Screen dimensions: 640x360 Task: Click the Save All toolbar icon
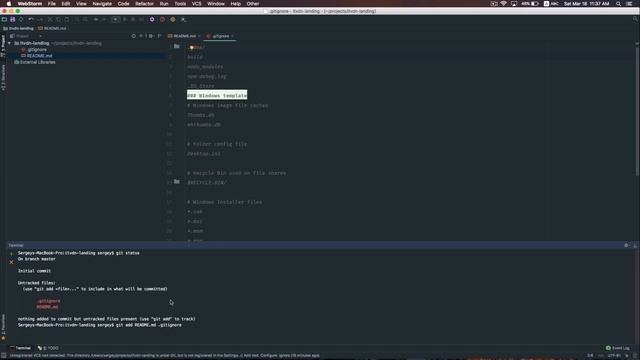[13, 19]
